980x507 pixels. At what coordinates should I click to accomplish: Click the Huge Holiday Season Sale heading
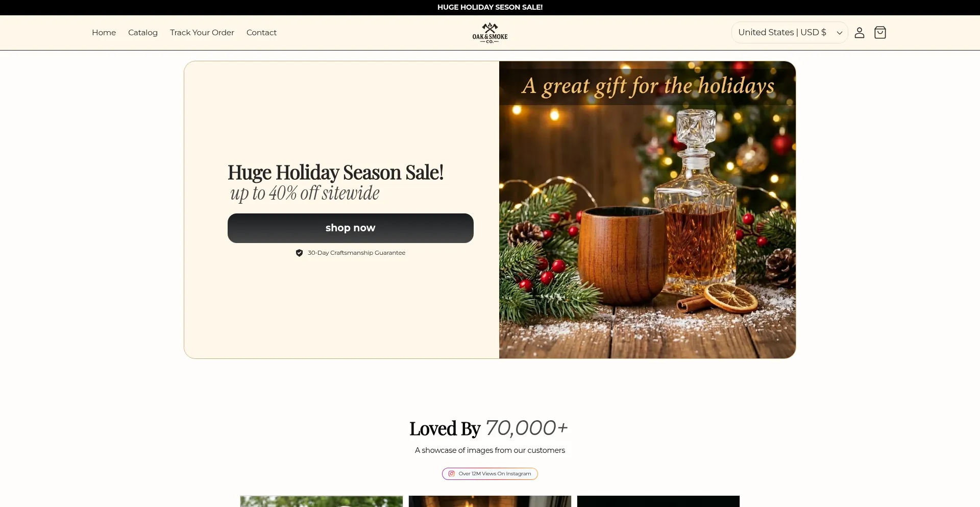(335, 173)
